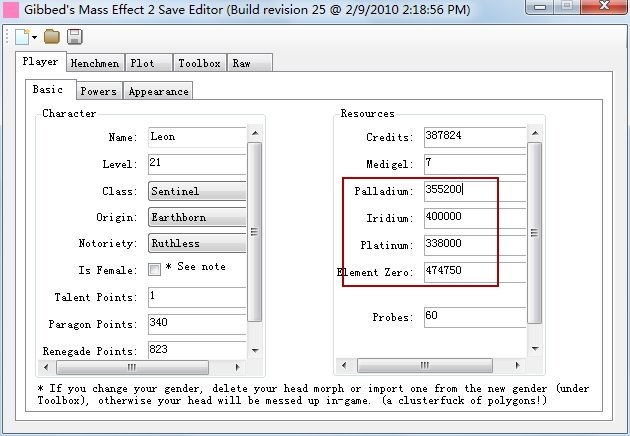This screenshot has width=630, height=436.
Task: Click the Save floppy disk icon
Action: (x=74, y=37)
